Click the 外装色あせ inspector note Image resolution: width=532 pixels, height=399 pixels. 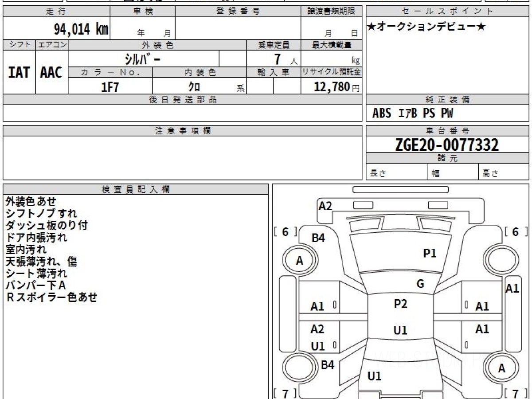pos(31,202)
